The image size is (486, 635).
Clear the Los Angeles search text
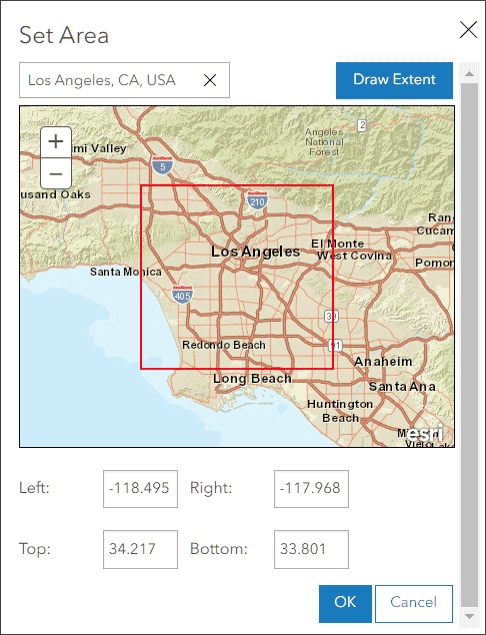tap(210, 80)
